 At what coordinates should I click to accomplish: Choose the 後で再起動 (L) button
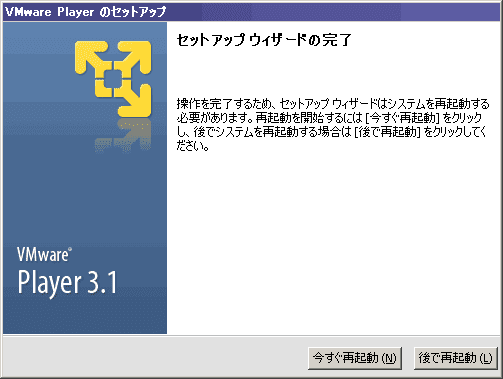coord(455,358)
